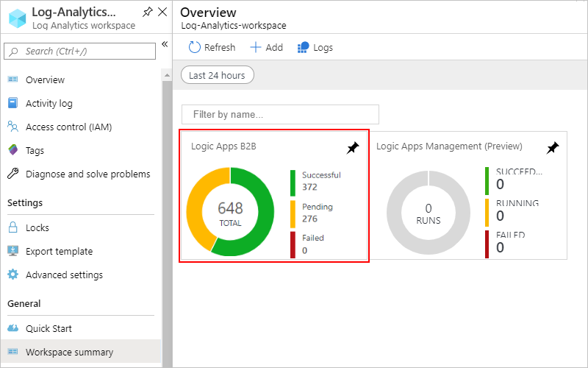Pin the Logic Apps Management tile
The height and width of the screenshot is (368, 588).
click(553, 148)
